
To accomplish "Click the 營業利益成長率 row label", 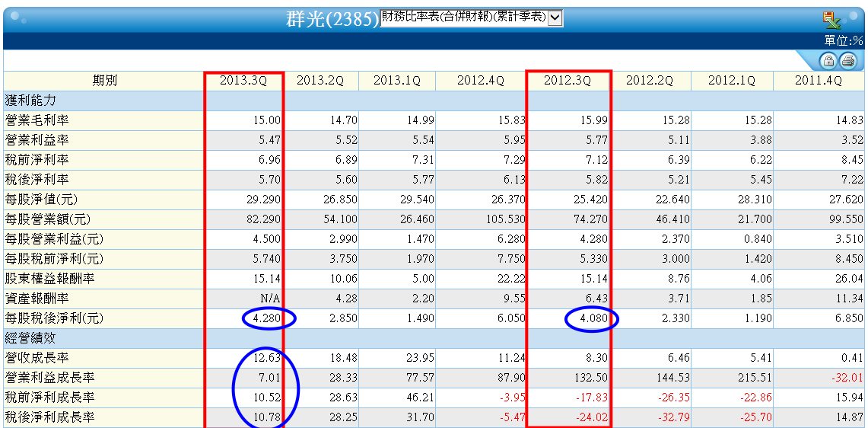I will coord(49,378).
